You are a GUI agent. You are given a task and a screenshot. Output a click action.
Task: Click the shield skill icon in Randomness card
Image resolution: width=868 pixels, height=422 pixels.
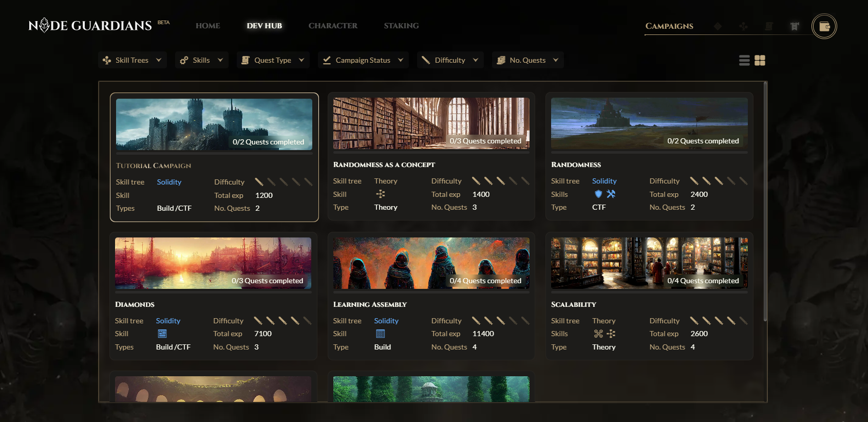pos(598,194)
